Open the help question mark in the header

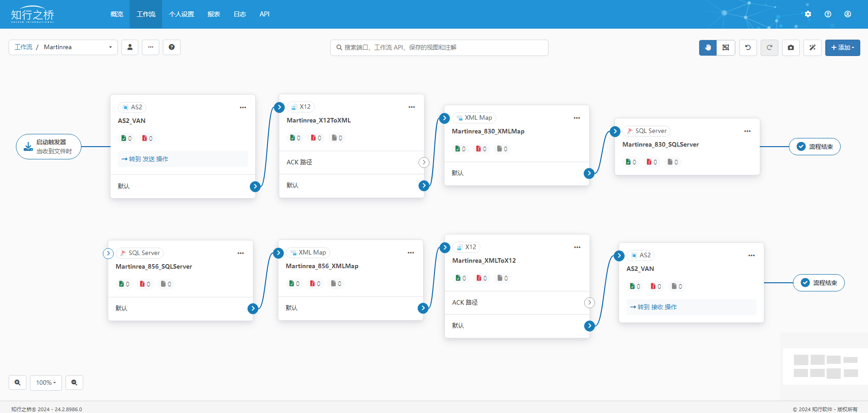tap(828, 14)
